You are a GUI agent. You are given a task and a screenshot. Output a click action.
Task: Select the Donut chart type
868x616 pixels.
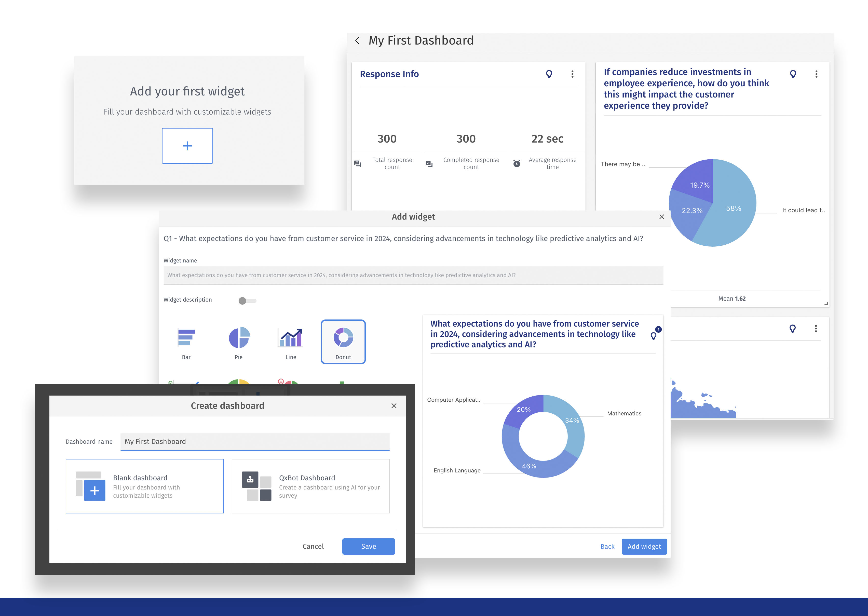[x=343, y=342]
